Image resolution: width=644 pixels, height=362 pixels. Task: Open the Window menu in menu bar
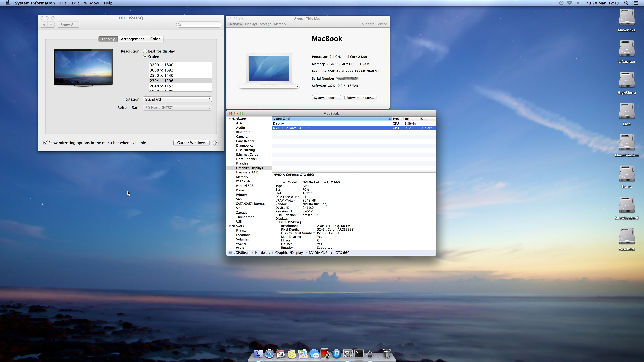pos(91,3)
